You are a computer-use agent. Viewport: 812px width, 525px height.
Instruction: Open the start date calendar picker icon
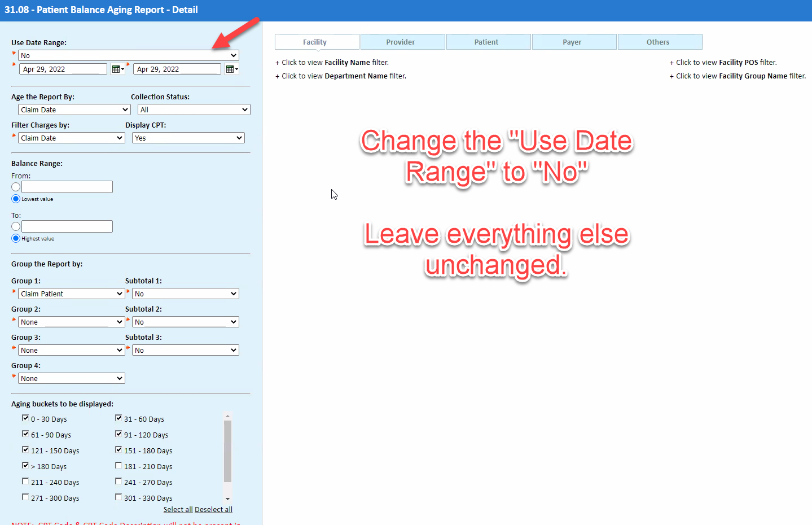[x=117, y=69]
